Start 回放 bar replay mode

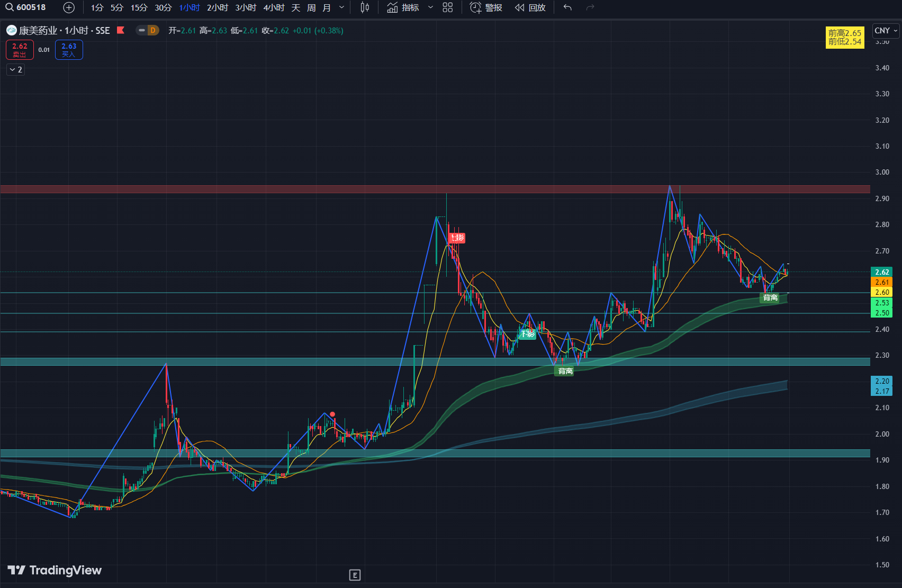[530, 7]
